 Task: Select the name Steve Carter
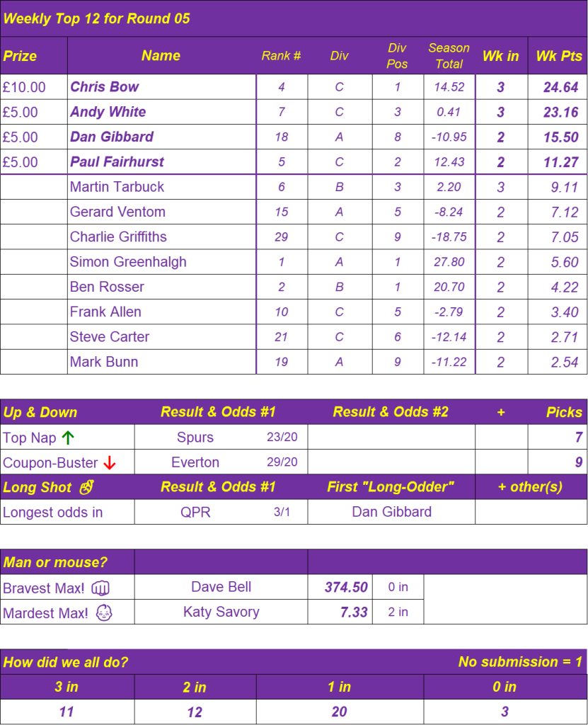coord(110,336)
